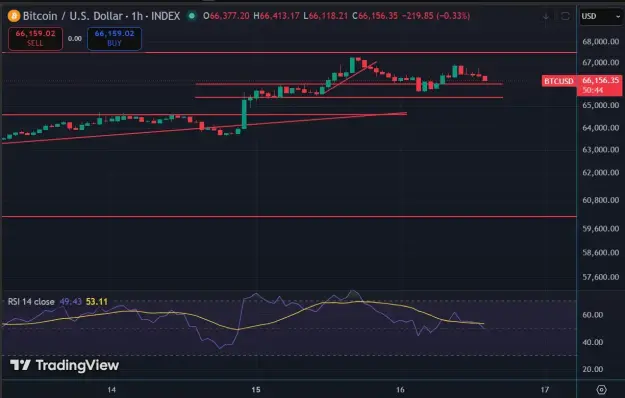Click the 67,000.00 price axis label

click(x=601, y=63)
